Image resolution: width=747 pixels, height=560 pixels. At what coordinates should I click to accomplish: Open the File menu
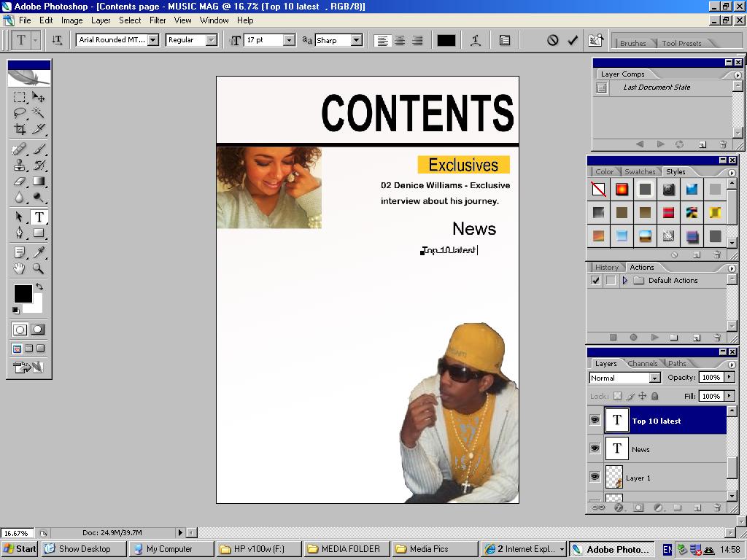25,20
